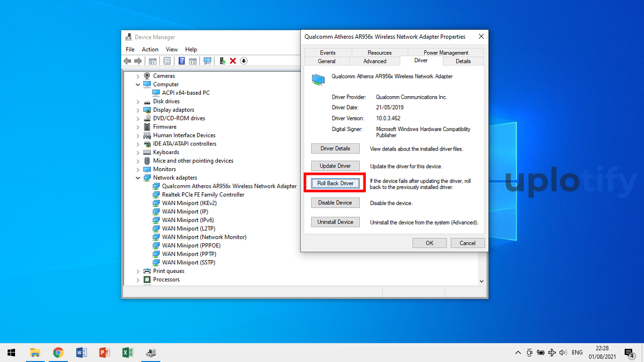Switch to the Events tab
The image size is (644, 362).
328,52
